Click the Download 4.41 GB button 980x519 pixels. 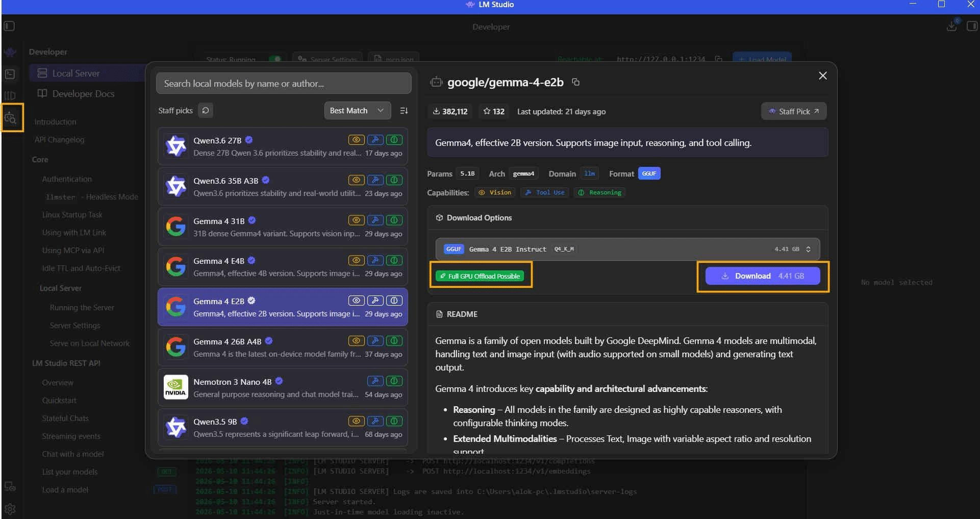click(x=763, y=276)
